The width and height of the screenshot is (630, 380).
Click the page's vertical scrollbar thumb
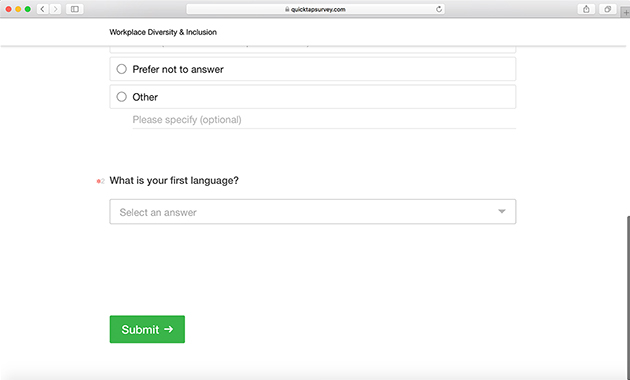tap(628, 297)
